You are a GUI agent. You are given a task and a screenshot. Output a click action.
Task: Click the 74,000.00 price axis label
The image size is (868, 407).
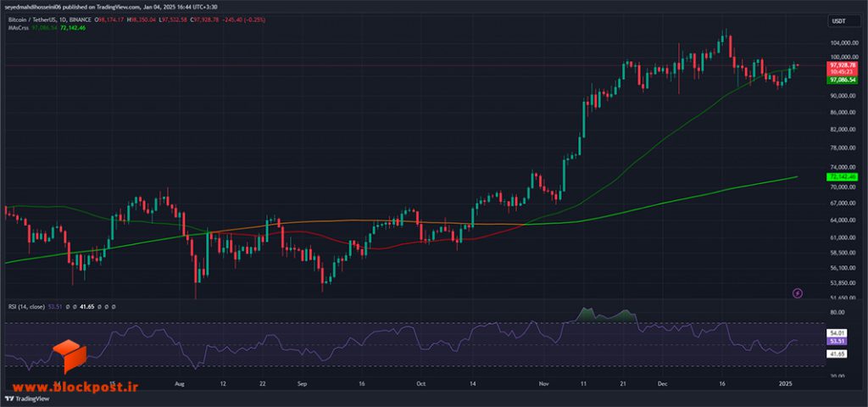[843, 167]
